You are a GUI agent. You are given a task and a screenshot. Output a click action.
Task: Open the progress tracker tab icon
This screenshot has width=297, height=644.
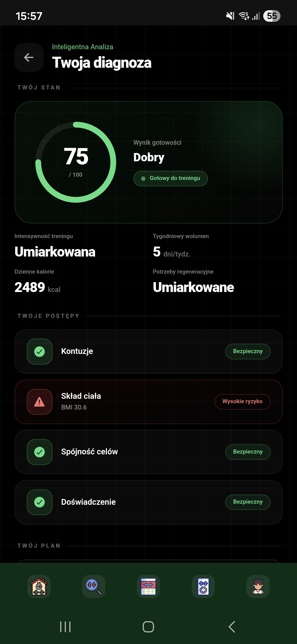tap(203, 586)
